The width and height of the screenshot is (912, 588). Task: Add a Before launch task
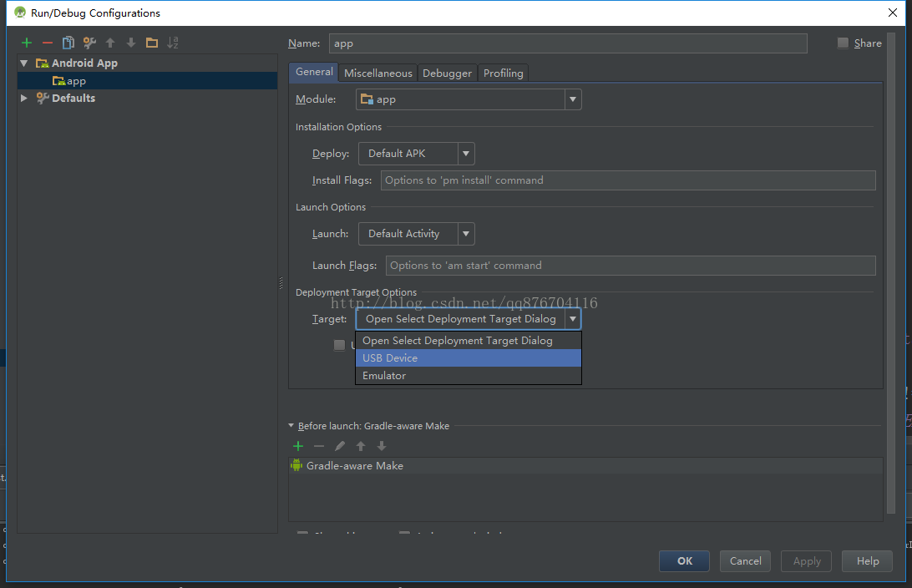click(x=298, y=446)
